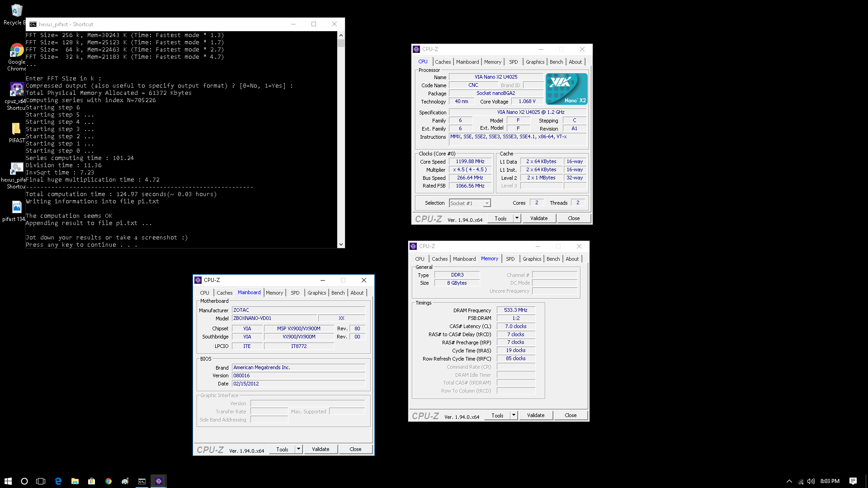
Task: Click Close in the CPU tab window
Action: [574, 218]
